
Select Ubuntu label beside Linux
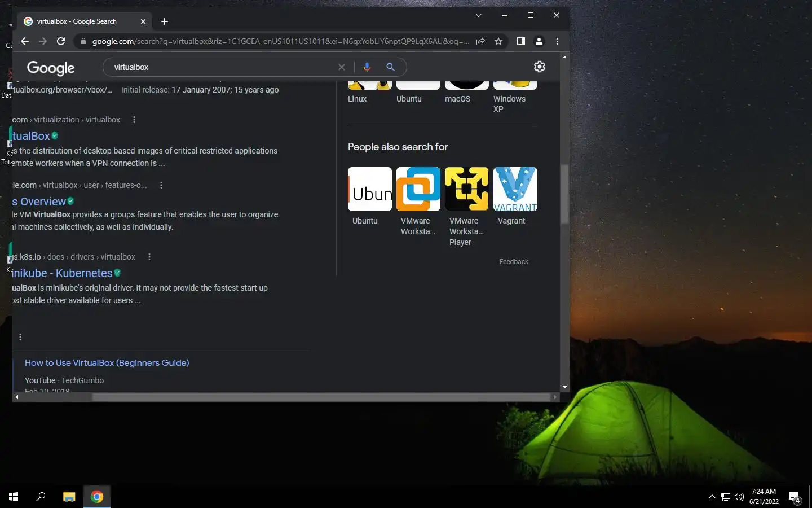409,99
